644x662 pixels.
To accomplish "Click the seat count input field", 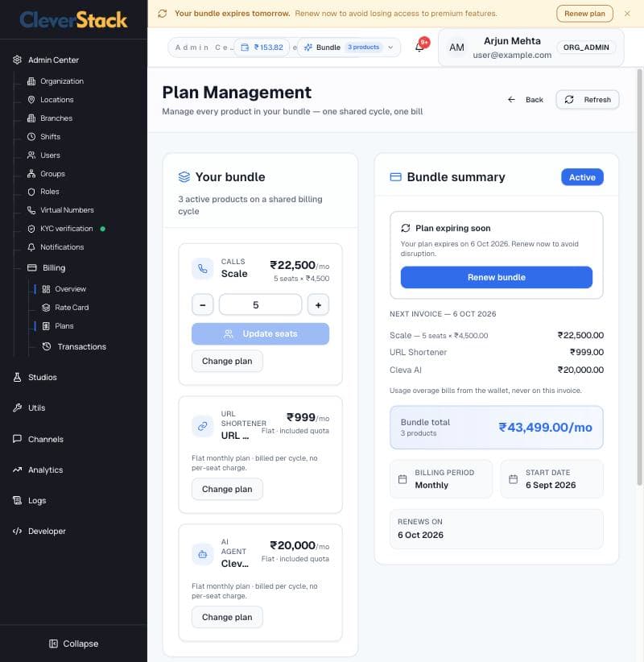I will click(x=260, y=304).
